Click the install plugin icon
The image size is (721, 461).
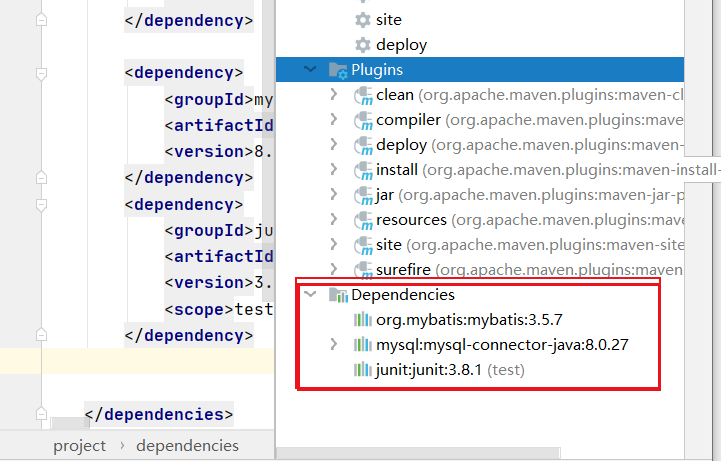click(363, 171)
